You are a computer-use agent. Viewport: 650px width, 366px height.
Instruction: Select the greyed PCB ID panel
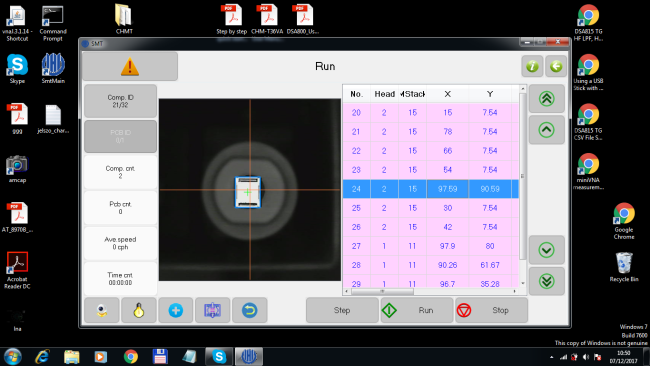120,136
